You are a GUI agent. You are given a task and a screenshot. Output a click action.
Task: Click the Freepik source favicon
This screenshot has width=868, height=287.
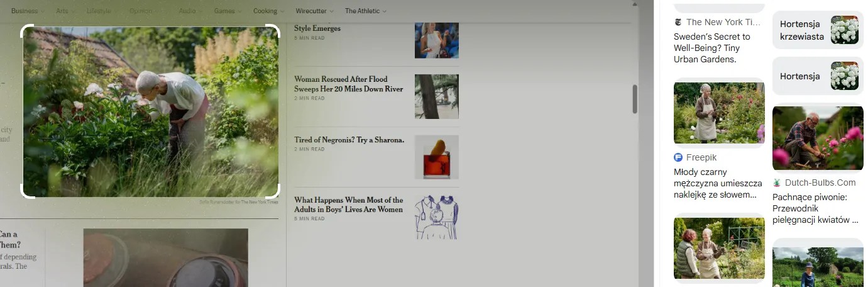coord(678,157)
